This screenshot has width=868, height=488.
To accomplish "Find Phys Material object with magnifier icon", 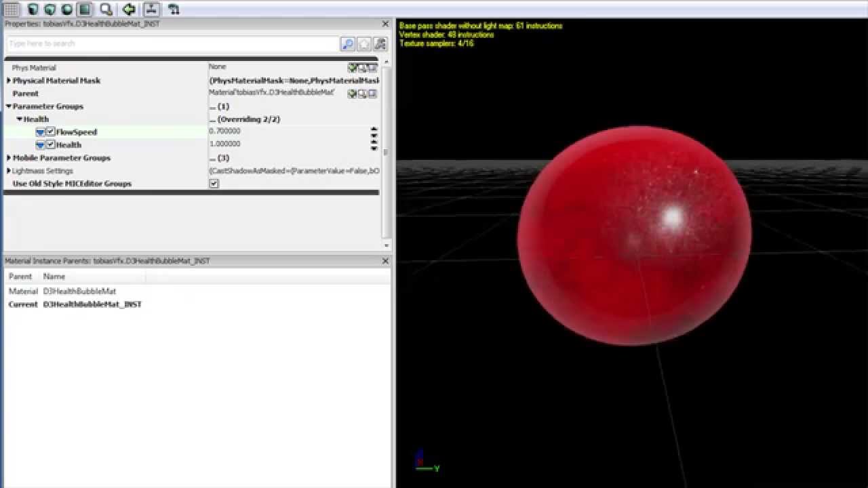I will click(x=362, y=68).
